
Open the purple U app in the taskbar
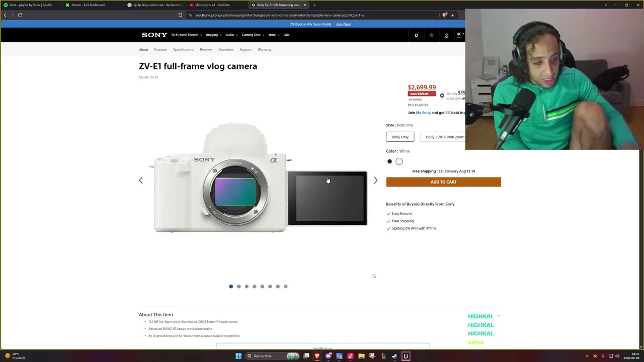406,356
